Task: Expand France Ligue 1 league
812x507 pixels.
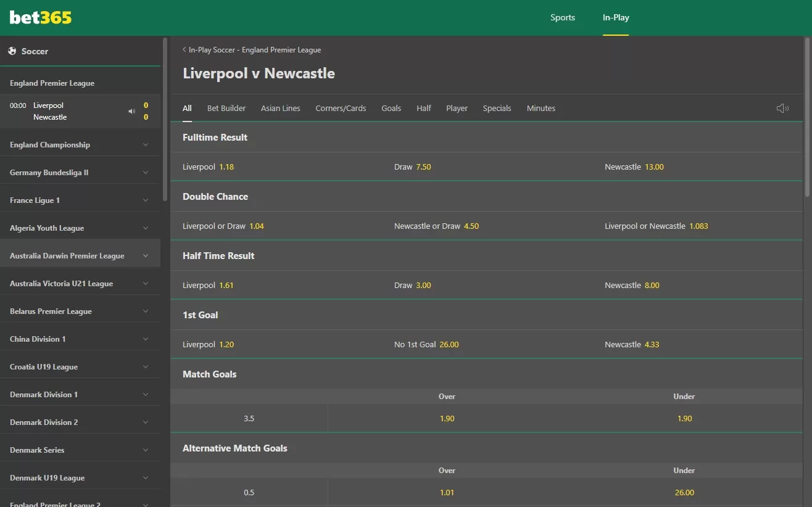Action: pos(80,200)
